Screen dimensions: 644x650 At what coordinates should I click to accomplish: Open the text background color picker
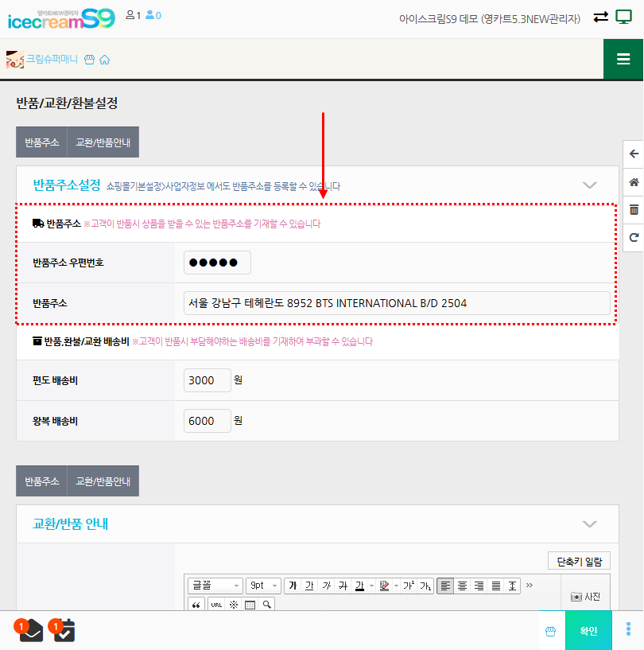[385, 586]
